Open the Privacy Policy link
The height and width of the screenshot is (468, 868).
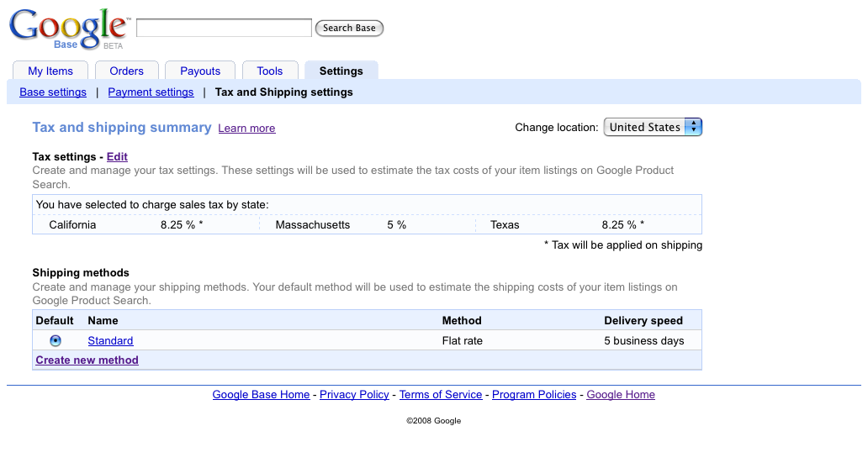(x=354, y=395)
